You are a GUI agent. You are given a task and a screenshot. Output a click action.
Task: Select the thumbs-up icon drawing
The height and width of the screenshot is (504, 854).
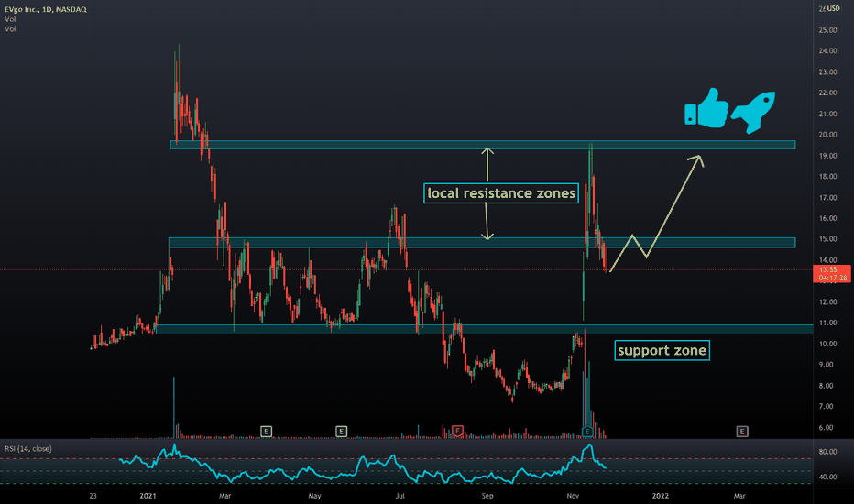[706, 108]
